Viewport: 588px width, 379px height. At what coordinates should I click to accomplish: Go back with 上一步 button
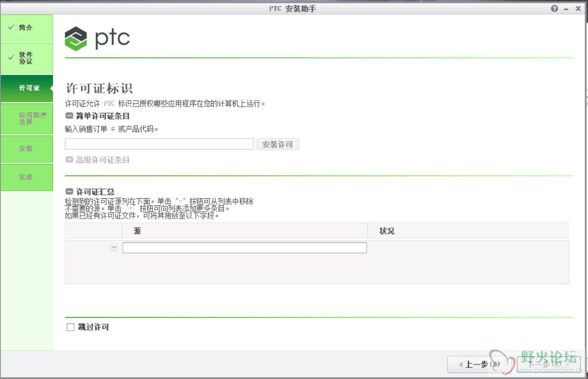pyautogui.click(x=481, y=364)
